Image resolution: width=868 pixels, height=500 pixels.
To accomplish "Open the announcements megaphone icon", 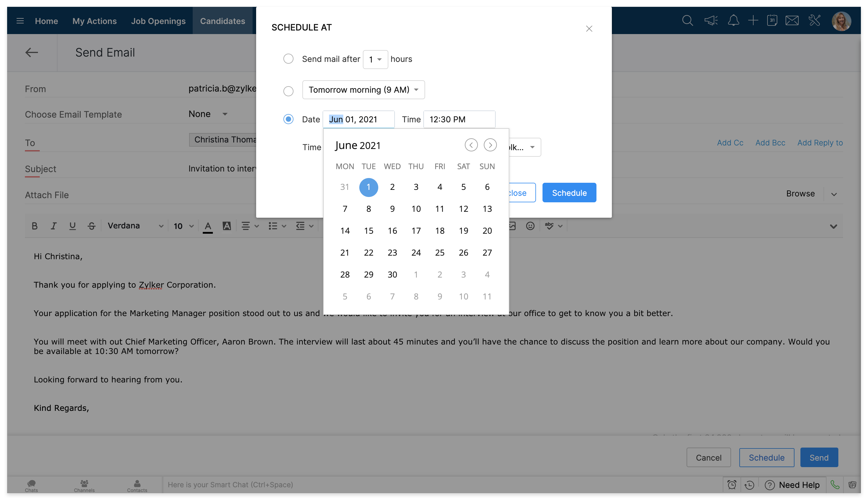I will tap(711, 21).
